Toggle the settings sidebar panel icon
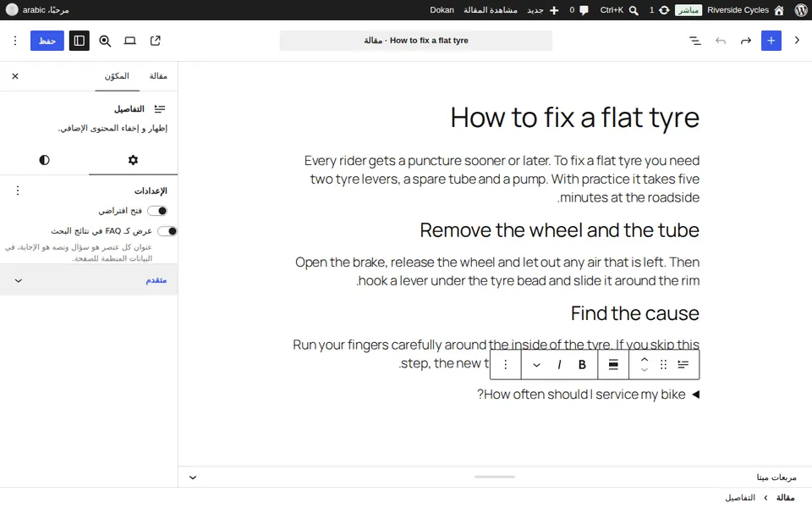Image resolution: width=812 pixels, height=508 pixels. click(80, 41)
